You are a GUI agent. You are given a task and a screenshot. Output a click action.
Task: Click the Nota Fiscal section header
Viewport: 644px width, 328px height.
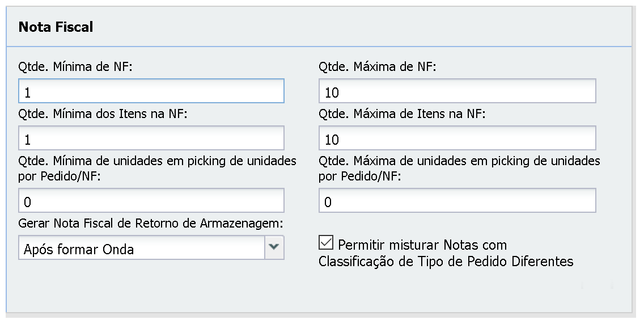pos(56,27)
